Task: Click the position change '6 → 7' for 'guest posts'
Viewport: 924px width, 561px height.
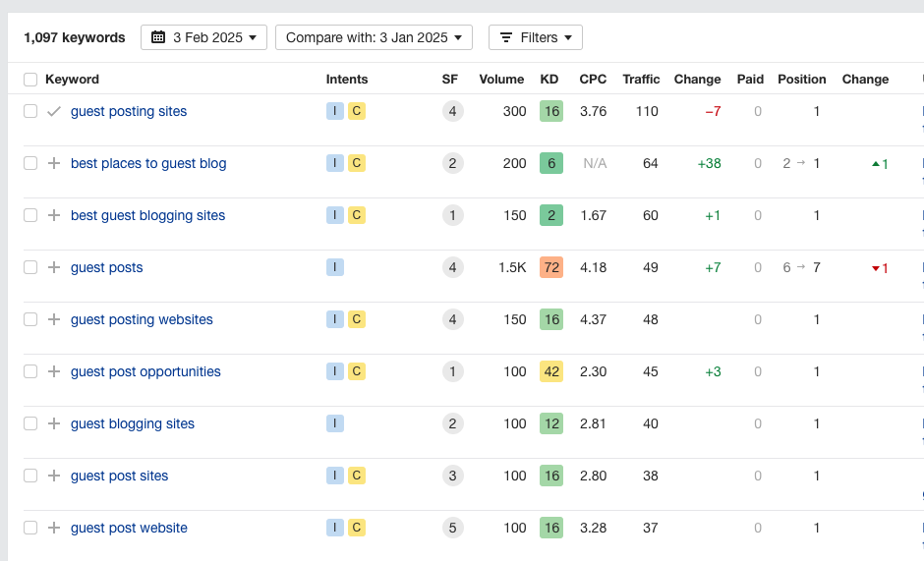Action: pyautogui.click(x=801, y=267)
